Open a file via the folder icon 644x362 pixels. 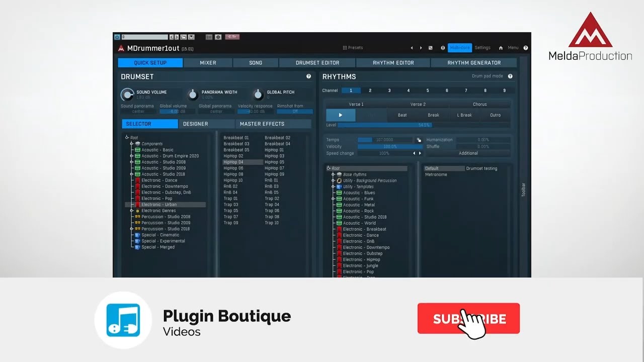[183, 37]
